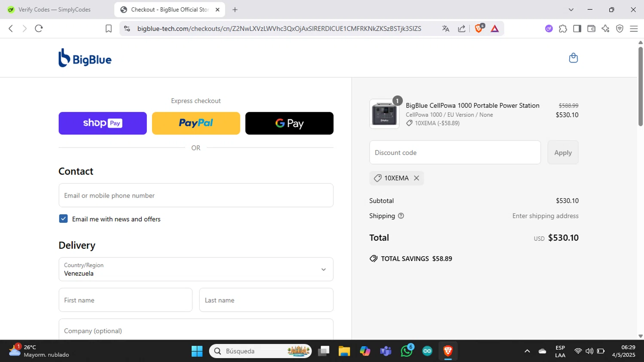Click the volume speaker tray icon
Screen dimensions: 644x362
coord(589,351)
